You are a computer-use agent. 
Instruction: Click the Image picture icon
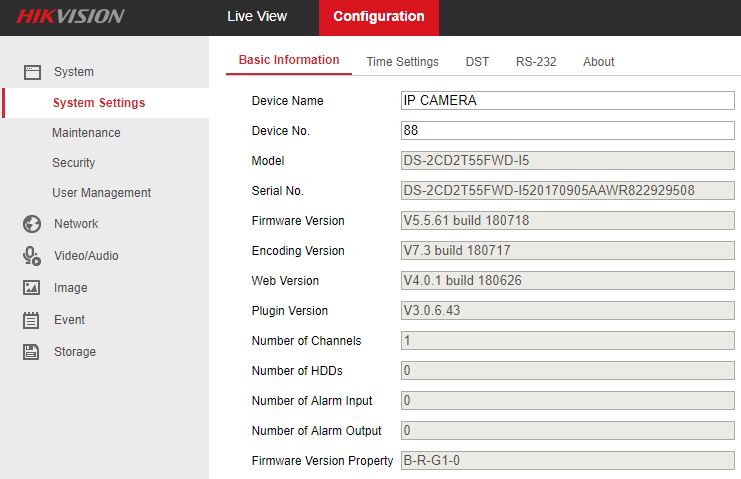pyautogui.click(x=32, y=287)
